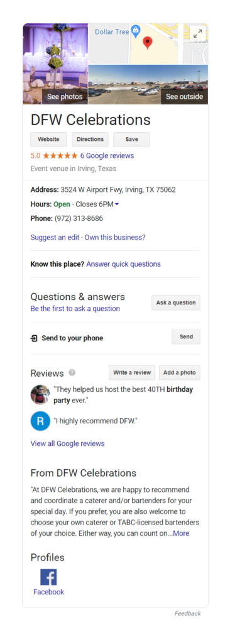Open the 6 Google reviews link
The width and height of the screenshot is (235, 644).
107,156
